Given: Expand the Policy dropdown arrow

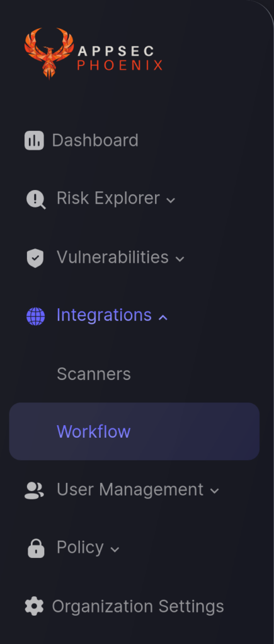Looking at the screenshot, I should (115, 549).
